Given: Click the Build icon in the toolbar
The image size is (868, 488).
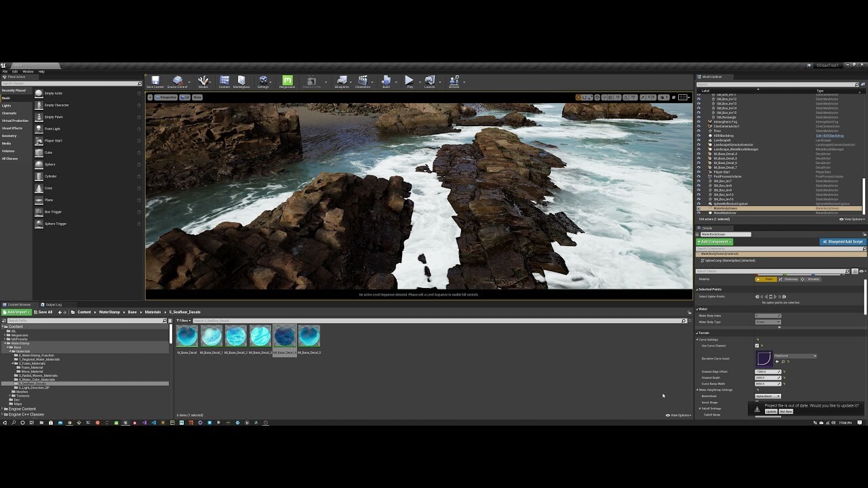Looking at the screenshot, I should click(x=387, y=81).
